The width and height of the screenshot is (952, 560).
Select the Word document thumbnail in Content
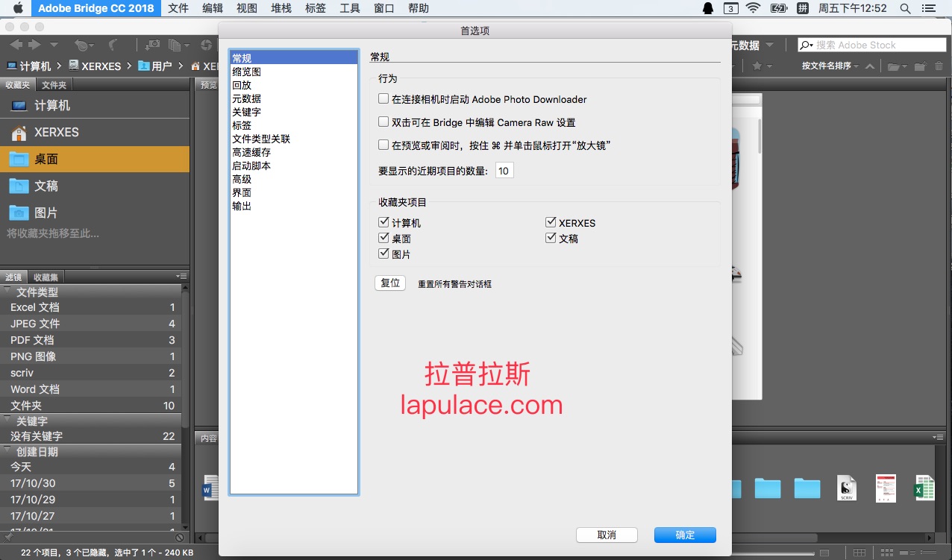[x=211, y=488]
